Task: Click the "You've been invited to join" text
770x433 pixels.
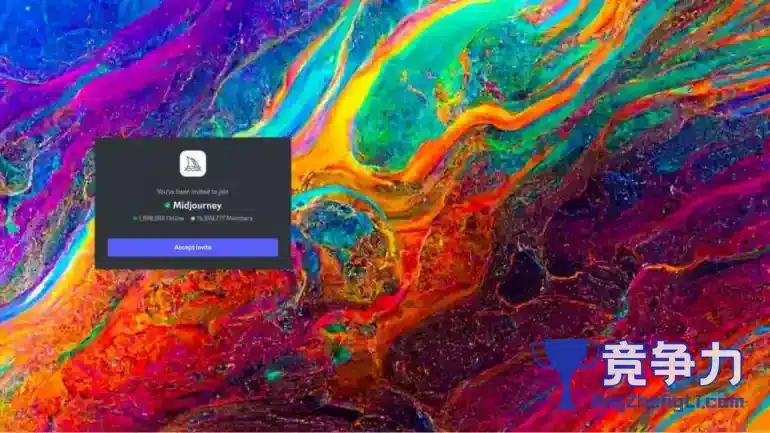Action: tap(192, 190)
